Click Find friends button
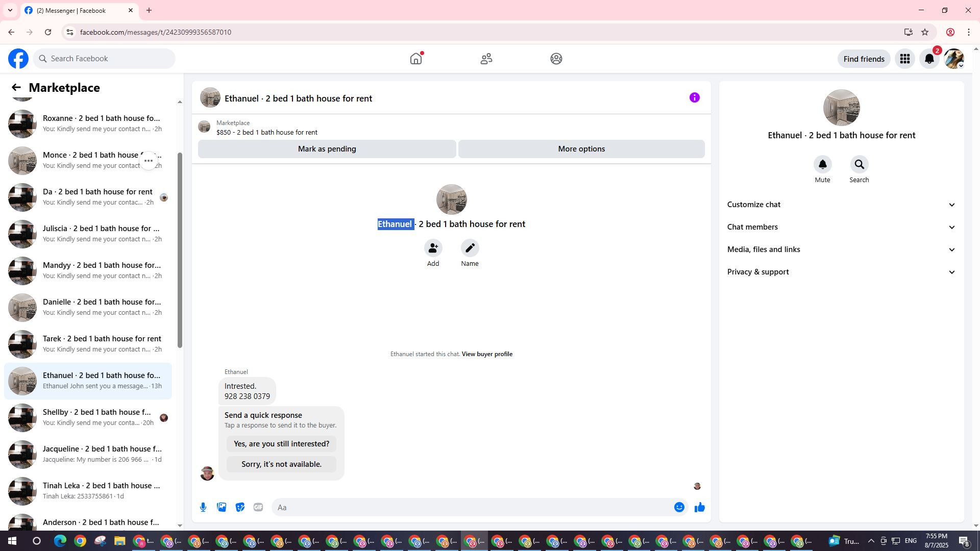The height and width of the screenshot is (551, 980). 864,59
